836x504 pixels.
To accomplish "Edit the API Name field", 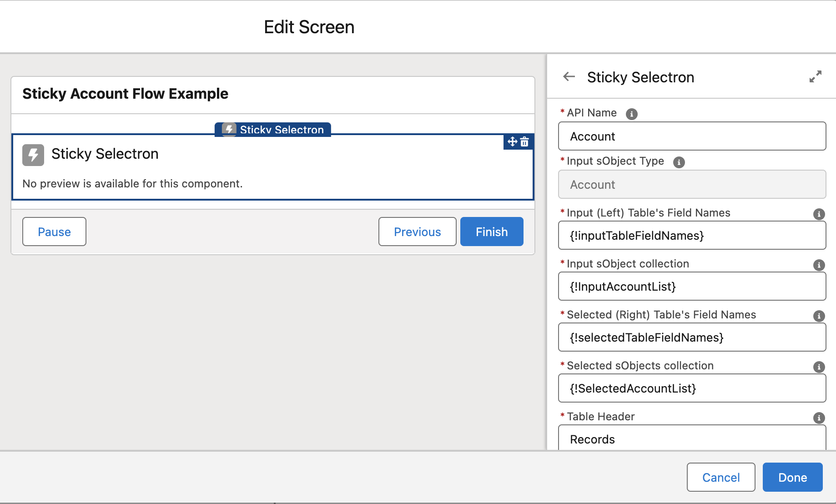I will (x=692, y=136).
